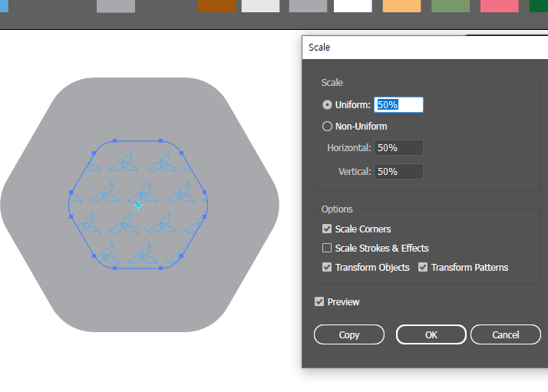Click the Horizontal scale field
Screen dimensions: 548x392
click(398, 148)
